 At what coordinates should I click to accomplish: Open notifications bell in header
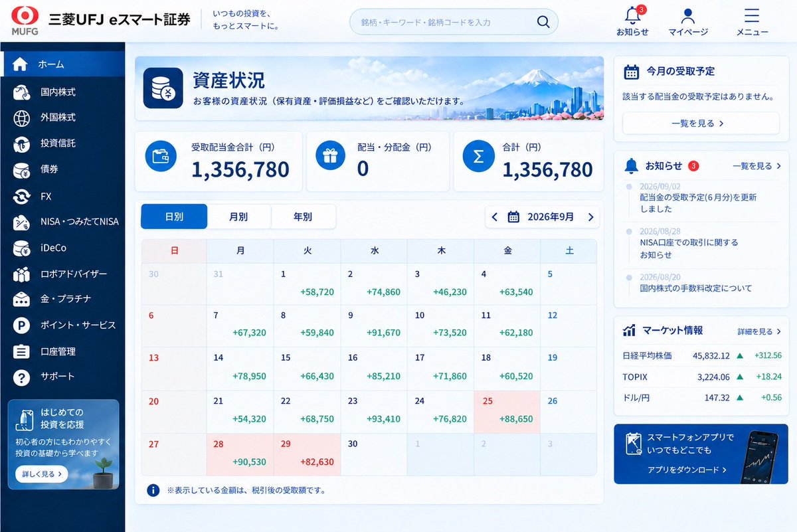632,15
